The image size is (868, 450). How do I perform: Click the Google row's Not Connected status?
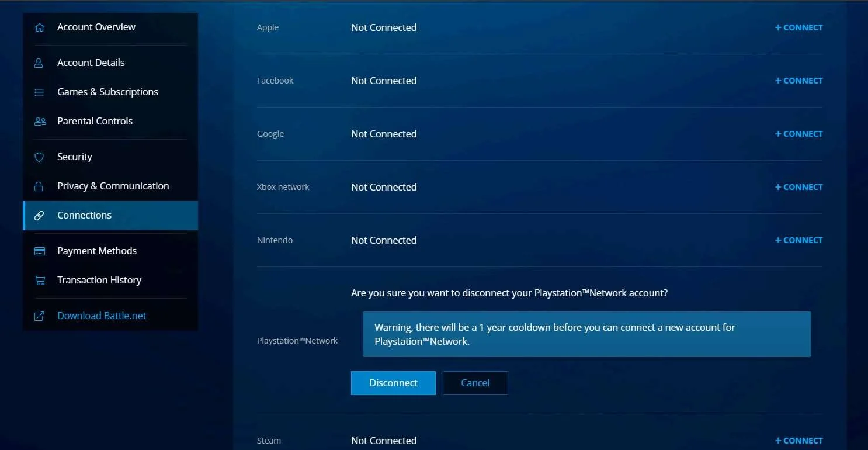click(384, 134)
